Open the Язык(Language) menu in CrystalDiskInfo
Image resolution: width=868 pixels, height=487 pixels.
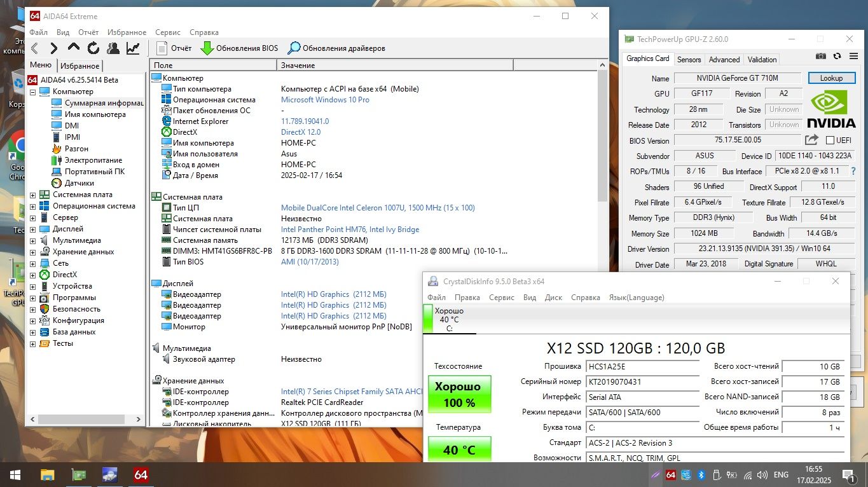637,298
